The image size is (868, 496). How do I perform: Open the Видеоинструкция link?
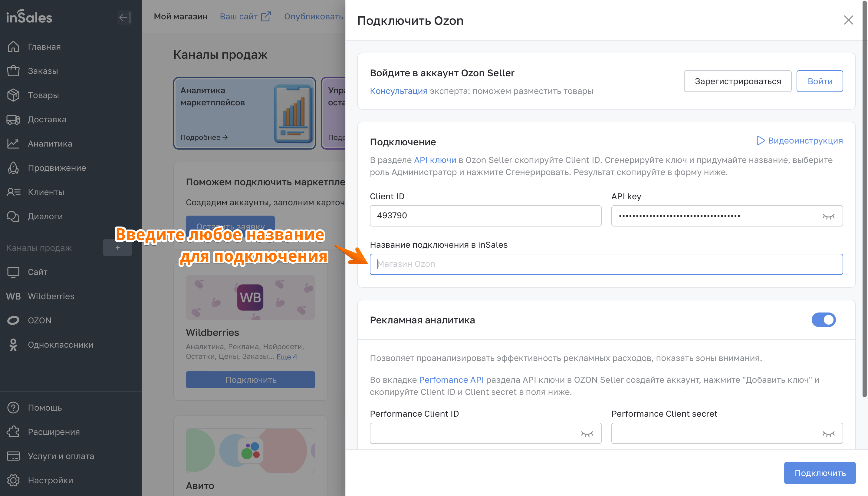tap(799, 141)
